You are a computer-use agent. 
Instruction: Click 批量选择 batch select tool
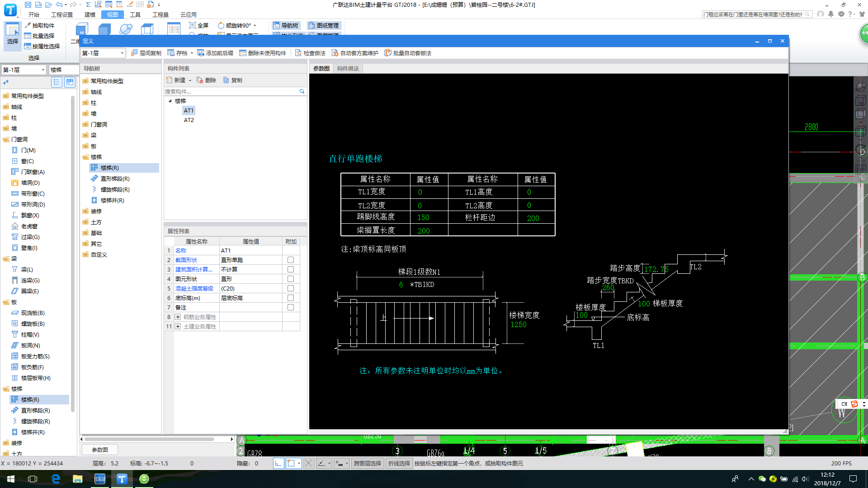(40, 36)
